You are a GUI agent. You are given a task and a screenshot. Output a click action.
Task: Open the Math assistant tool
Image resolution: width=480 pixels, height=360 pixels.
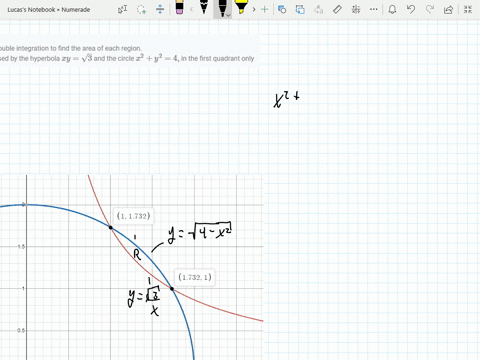tap(356, 9)
